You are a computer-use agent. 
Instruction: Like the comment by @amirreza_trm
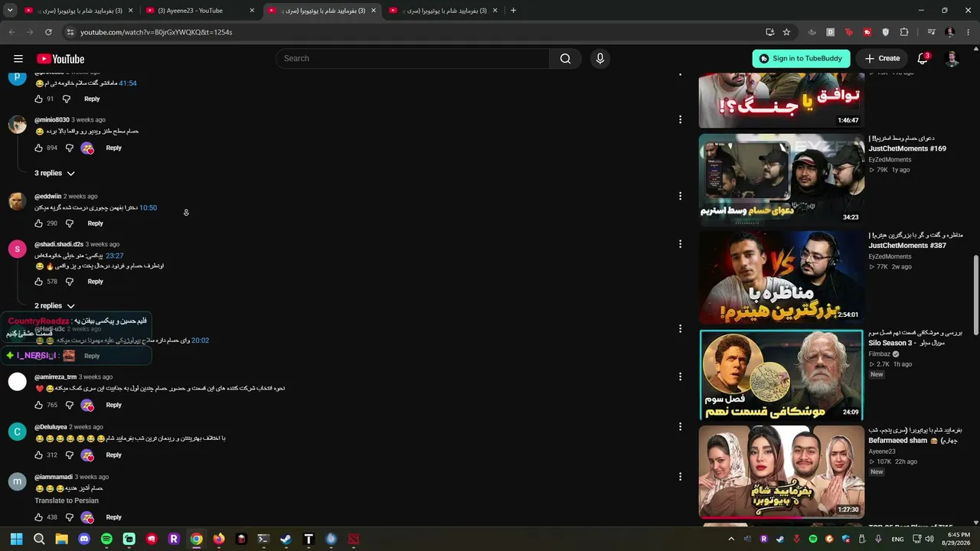click(39, 405)
